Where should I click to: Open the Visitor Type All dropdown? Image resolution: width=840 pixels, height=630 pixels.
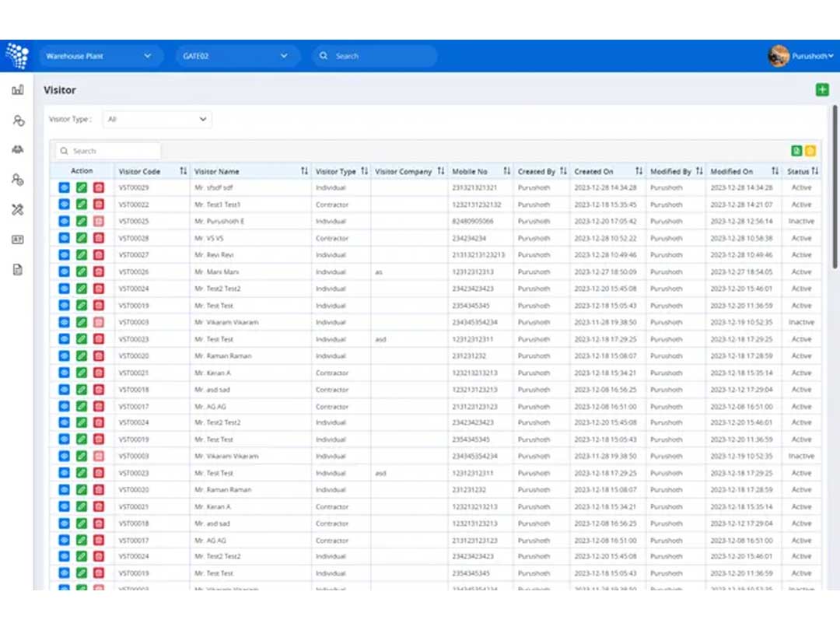(157, 119)
